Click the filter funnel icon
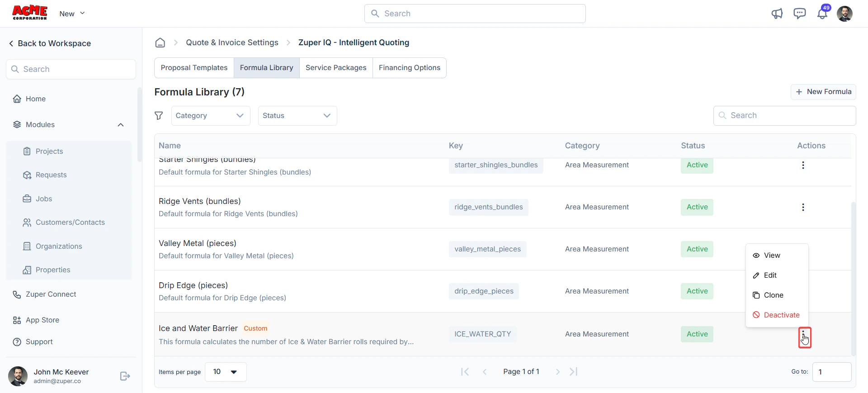 [x=159, y=116]
